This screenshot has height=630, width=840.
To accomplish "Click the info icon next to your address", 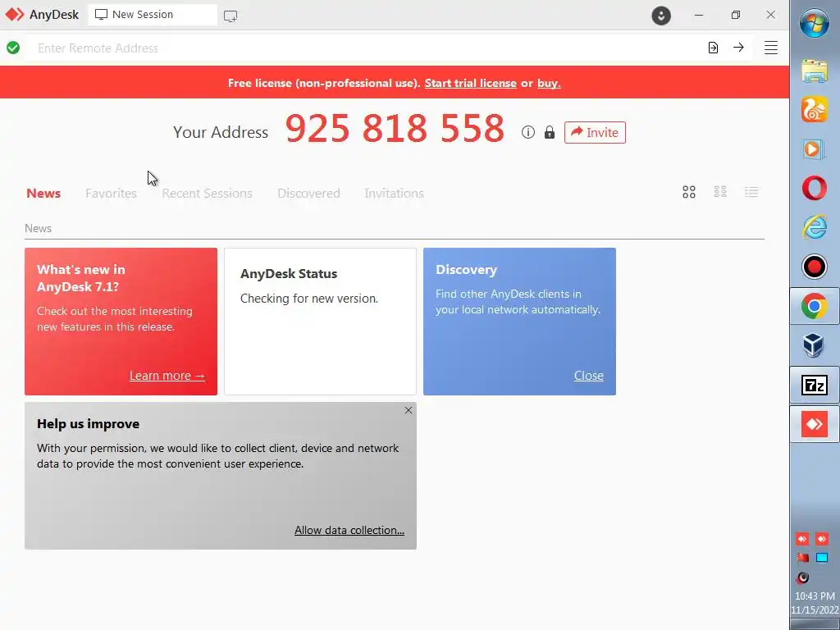I will click(x=527, y=132).
